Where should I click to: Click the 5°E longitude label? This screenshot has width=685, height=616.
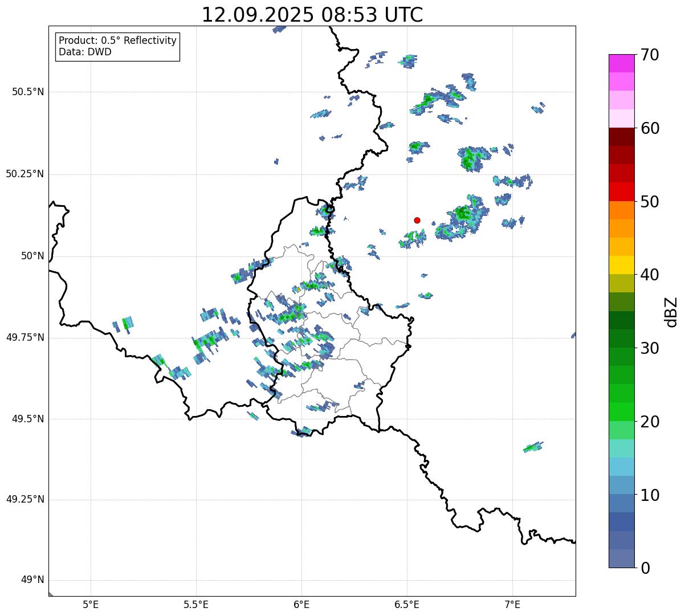pos(91,604)
